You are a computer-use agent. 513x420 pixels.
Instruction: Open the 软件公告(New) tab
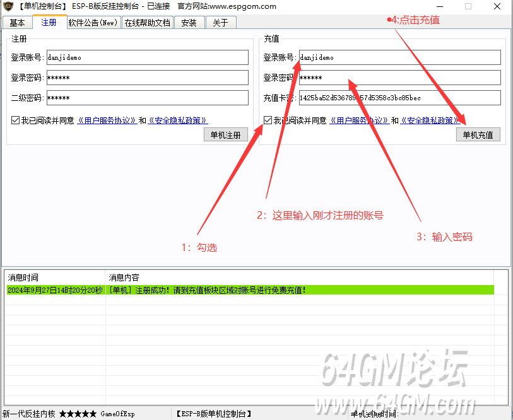[x=93, y=23]
